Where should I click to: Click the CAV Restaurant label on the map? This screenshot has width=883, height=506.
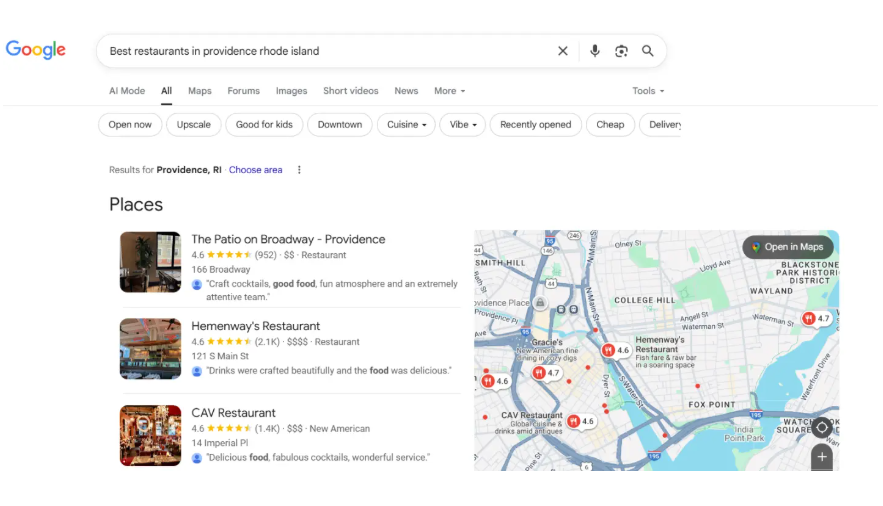[531, 415]
